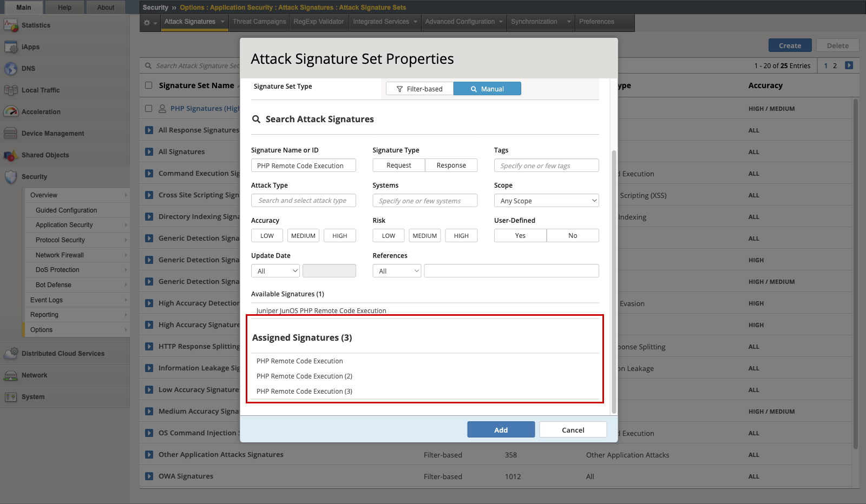Click the Signature Name or ID field
The height and width of the screenshot is (504, 866).
click(304, 165)
